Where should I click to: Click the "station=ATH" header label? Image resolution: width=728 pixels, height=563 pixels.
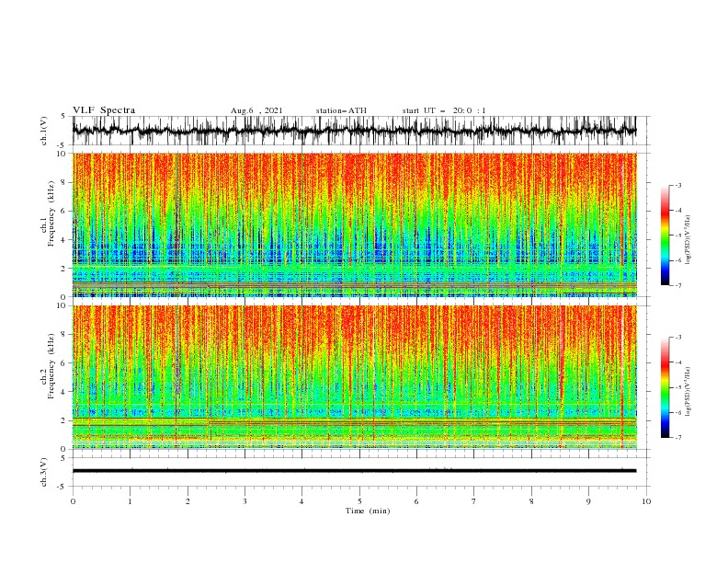coord(341,110)
